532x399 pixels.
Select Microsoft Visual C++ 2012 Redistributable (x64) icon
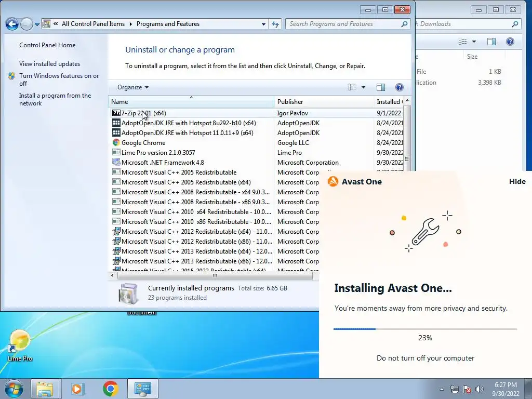116,231
